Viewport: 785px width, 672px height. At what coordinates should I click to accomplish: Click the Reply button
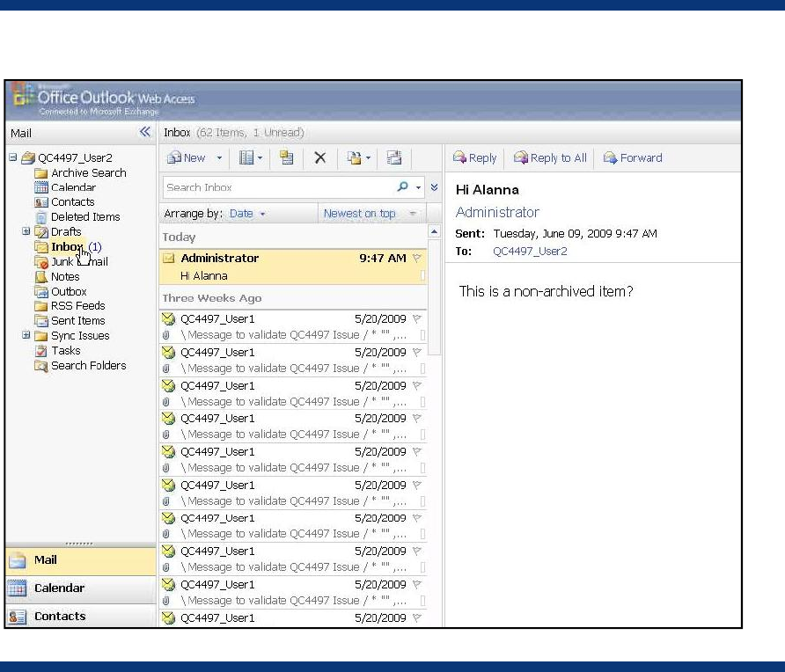pyautogui.click(x=474, y=158)
